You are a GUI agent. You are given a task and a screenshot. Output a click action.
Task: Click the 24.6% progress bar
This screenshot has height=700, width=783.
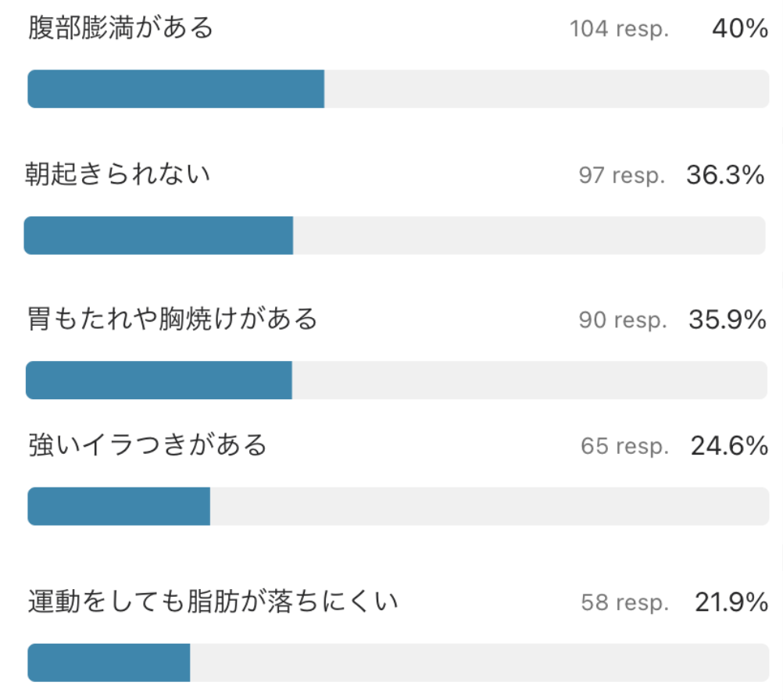[398, 506]
